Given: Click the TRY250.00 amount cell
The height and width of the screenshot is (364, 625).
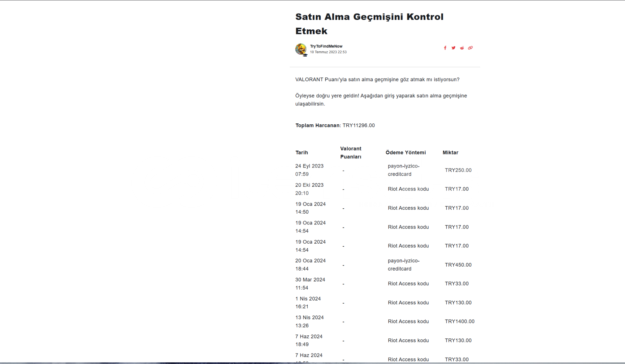Looking at the screenshot, I should click(458, 170).
